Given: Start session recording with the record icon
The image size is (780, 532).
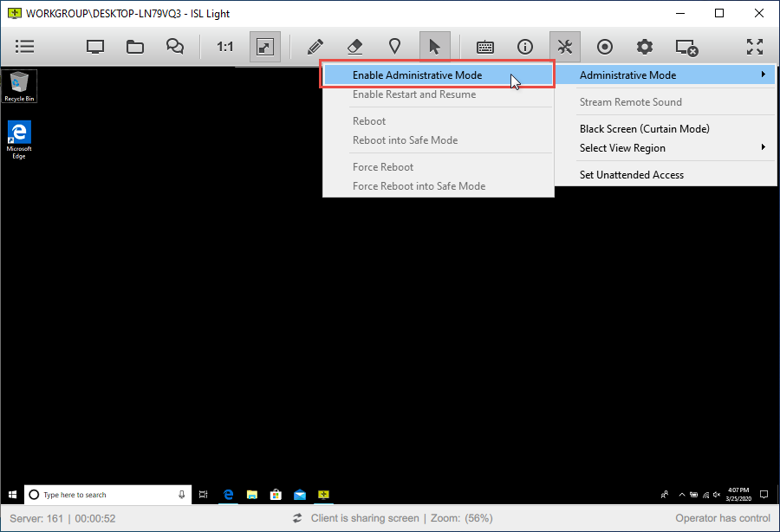Looking at the screenshot, I should point(605,47).
